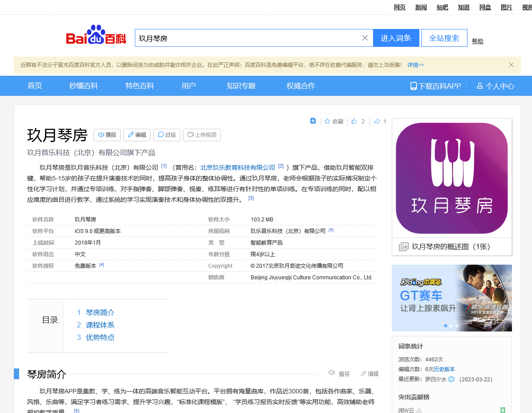Open the 用户 nav tab
532x413 pixels.
click(x=189, y=86)
